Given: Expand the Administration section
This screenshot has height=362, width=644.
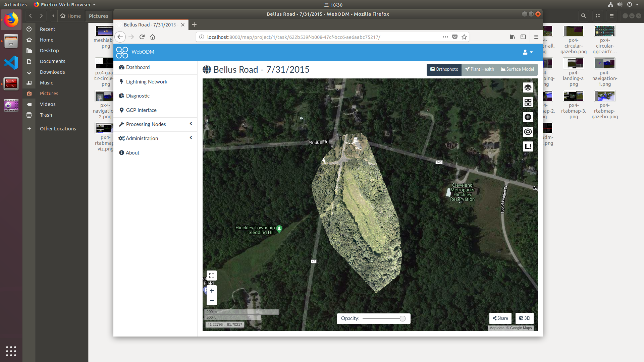Looking at the screenshot, I should click(142, 138).
